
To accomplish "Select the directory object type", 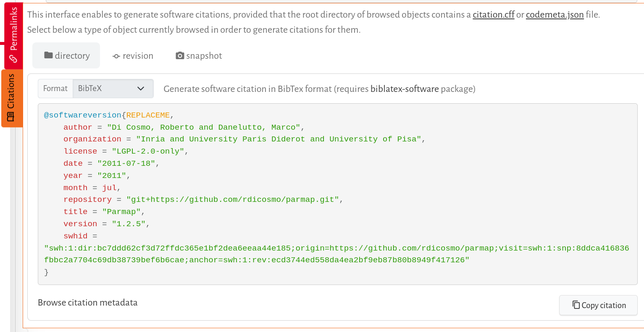I will [66, 56].
